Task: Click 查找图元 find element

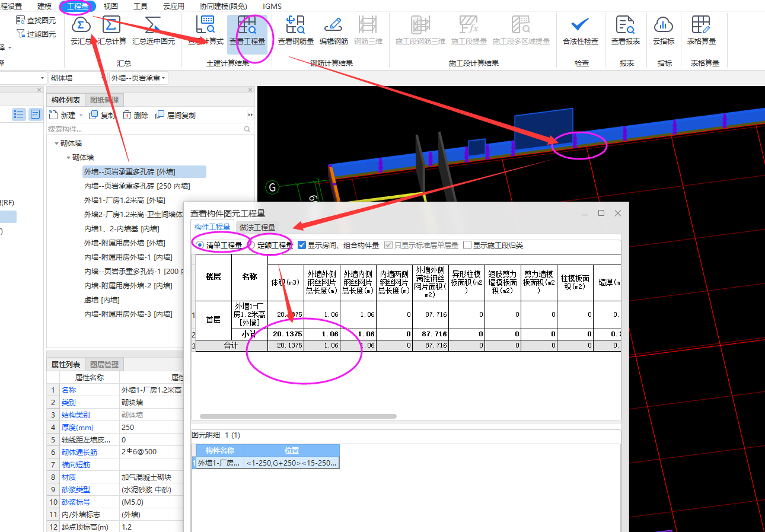Action: tap(36, 20)
